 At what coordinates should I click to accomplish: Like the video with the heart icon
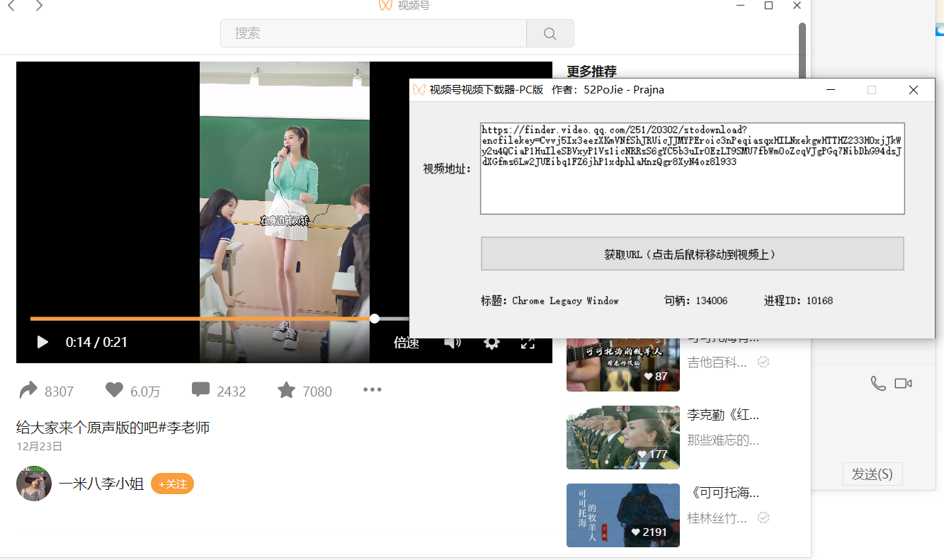point(114,391)
